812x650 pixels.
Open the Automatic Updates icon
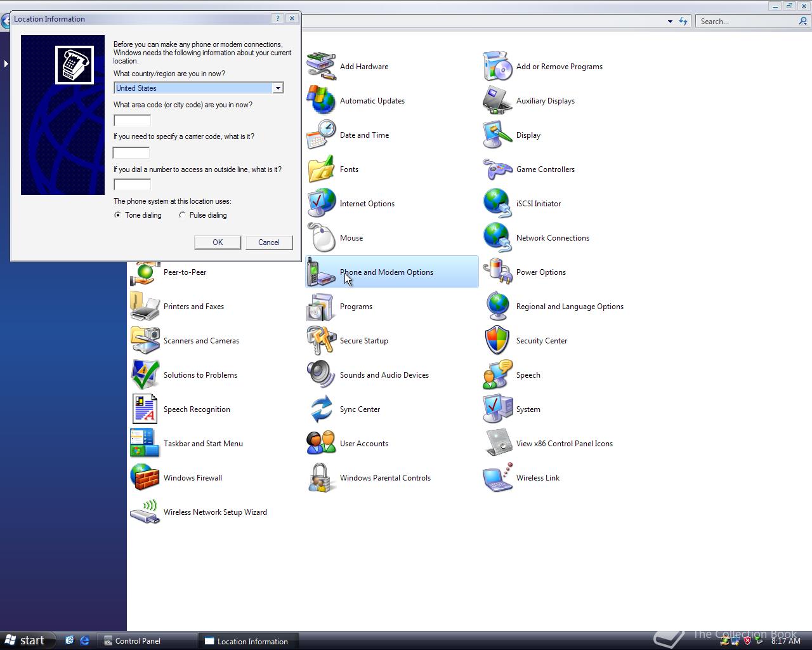pyautogui.click(x=321, y=100)
